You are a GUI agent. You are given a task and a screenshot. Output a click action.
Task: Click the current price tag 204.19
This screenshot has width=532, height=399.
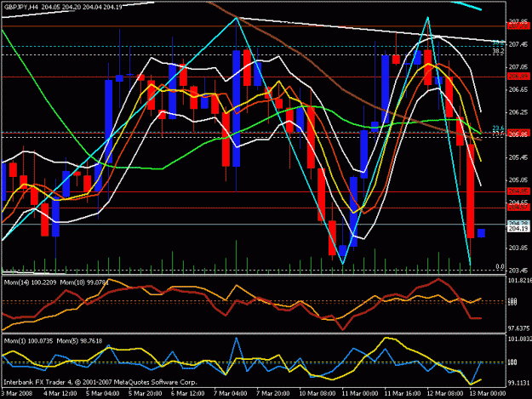click(x=518, y=229)
